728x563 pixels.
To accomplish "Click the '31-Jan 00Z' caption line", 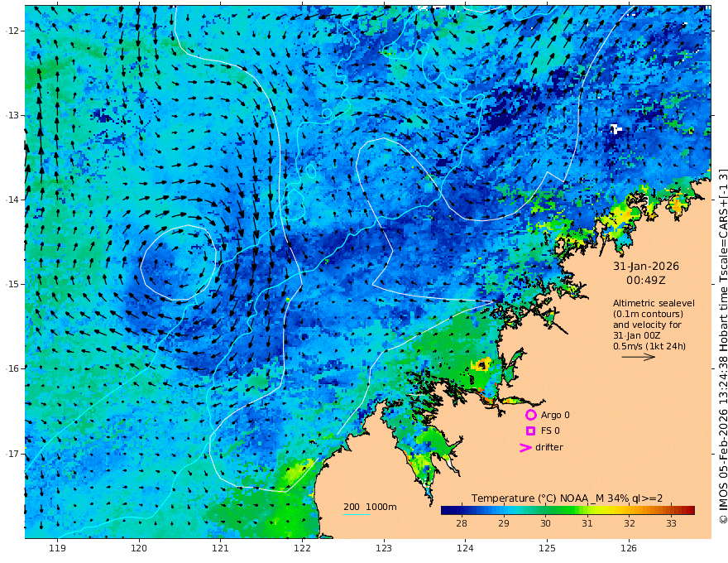I will pyautogui.click(x=636, y=335).
